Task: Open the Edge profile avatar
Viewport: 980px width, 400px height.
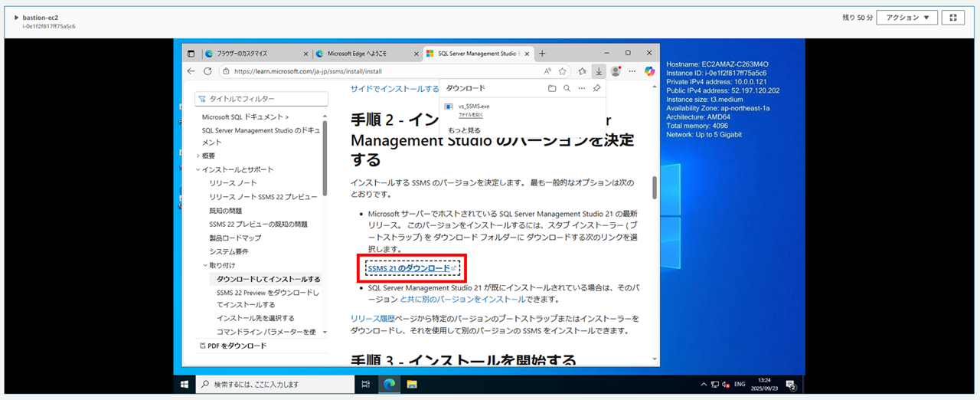Action: point(616,70)
